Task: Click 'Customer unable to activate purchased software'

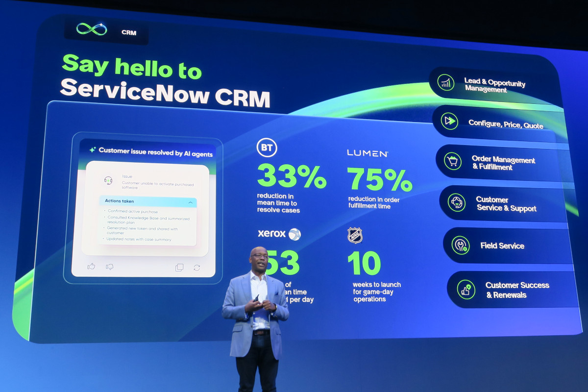Action: pos(158,185)
